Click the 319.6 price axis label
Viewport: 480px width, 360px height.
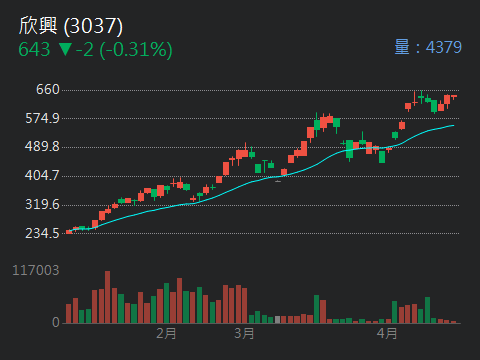coord(42,204)
